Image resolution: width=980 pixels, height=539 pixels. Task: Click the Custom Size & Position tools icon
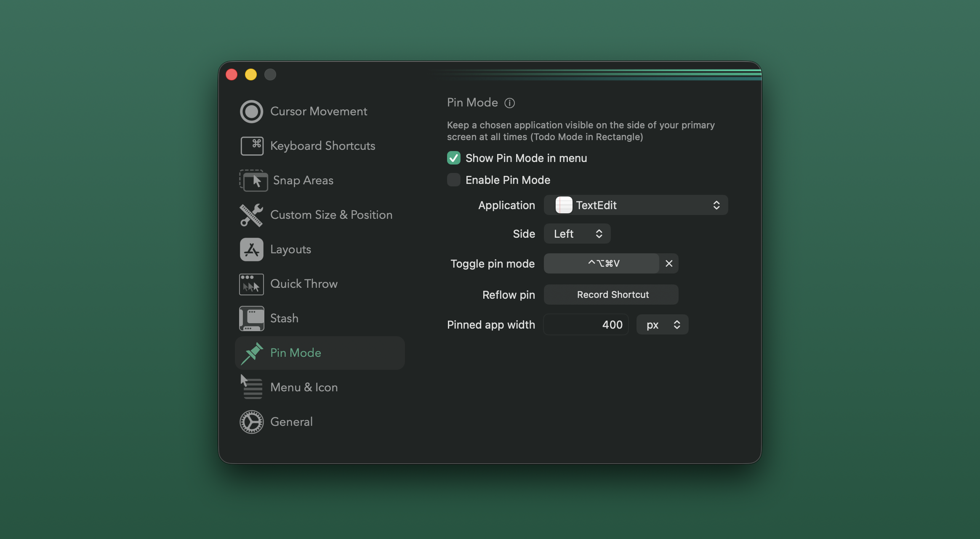click(x=251, y=215)
